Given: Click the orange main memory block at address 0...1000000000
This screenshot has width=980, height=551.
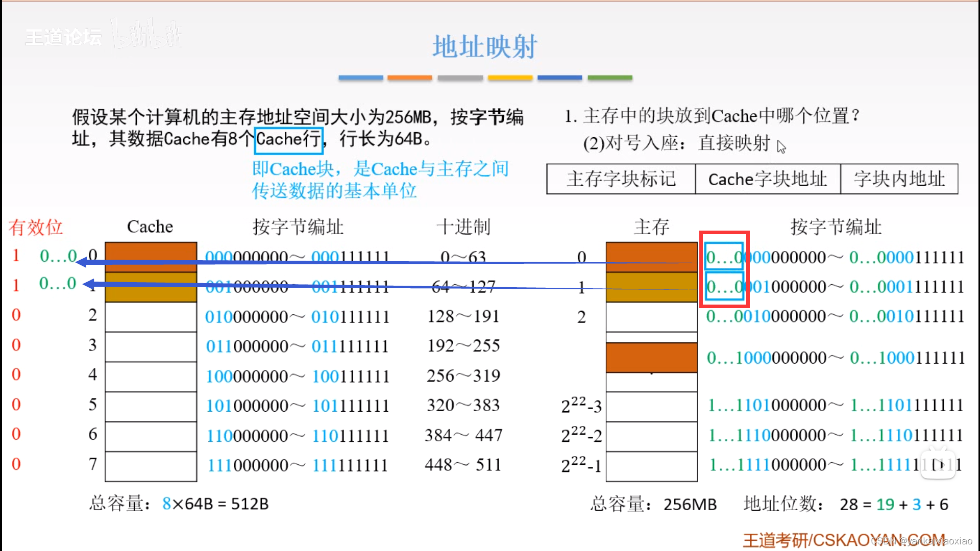Looking at the screenshot, I should click(x=652, y=358).
